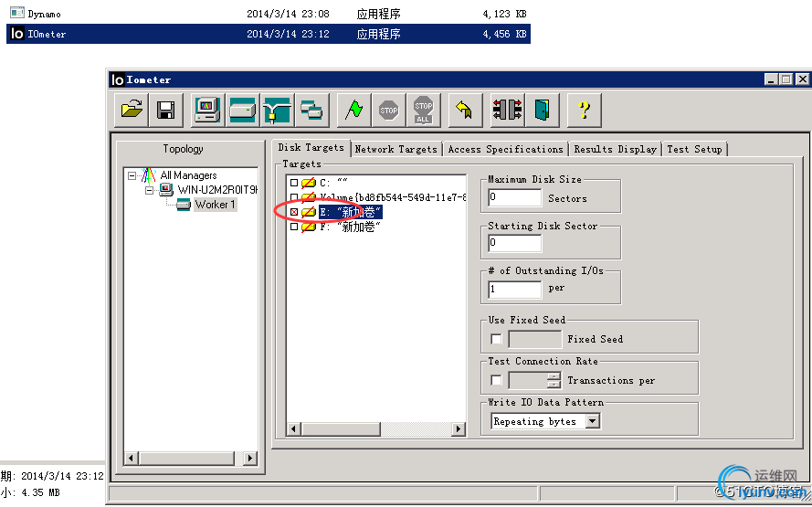Open the Access Specifications tab

pos(505,149)
